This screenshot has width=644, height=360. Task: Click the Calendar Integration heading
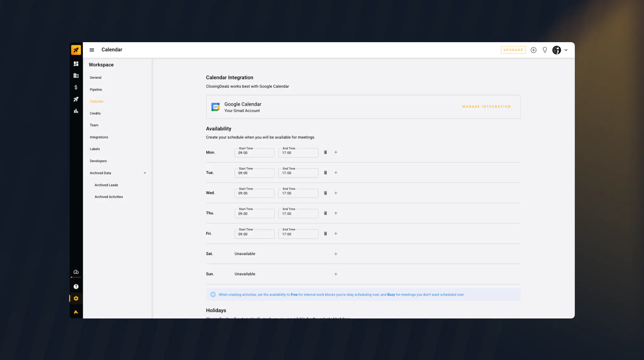pos(230,77)
